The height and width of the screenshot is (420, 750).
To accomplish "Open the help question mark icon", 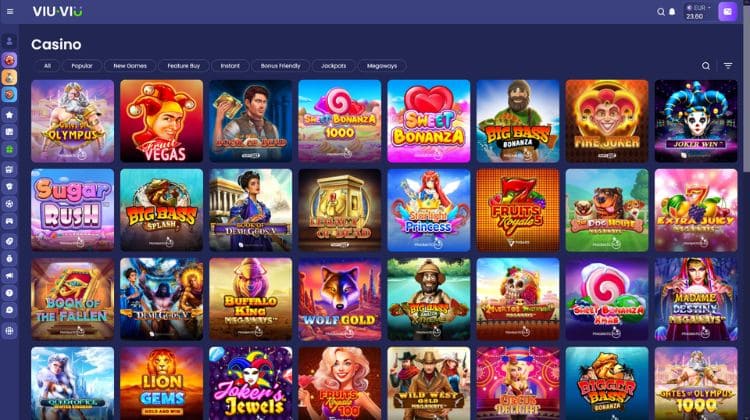I will click(9, 293).
